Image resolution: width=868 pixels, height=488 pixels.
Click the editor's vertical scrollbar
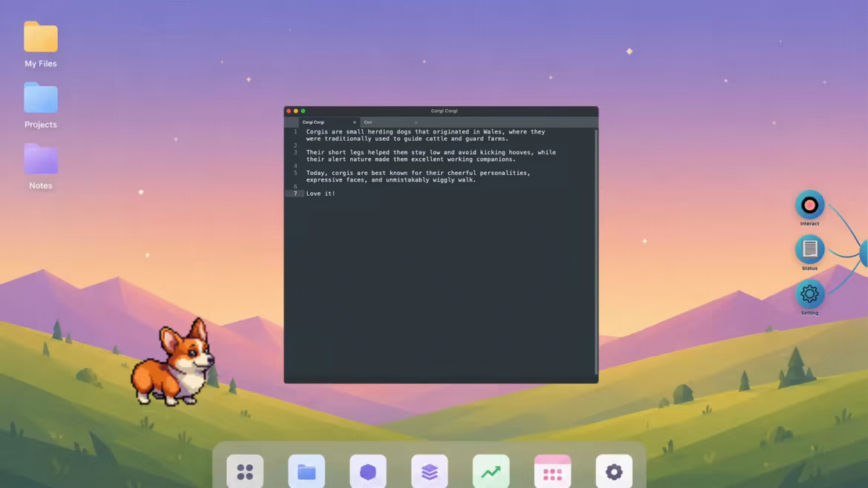(596, 251)
